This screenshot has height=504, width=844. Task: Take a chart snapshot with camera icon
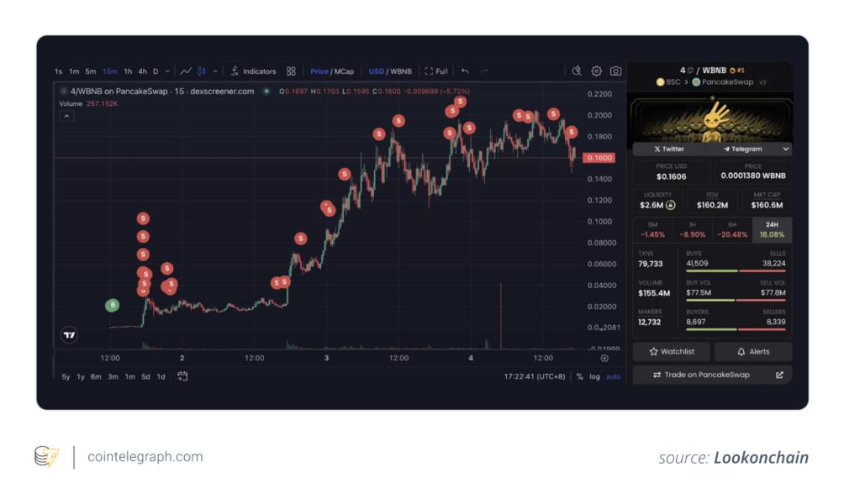pyautogui.click(x=616, y=71)
